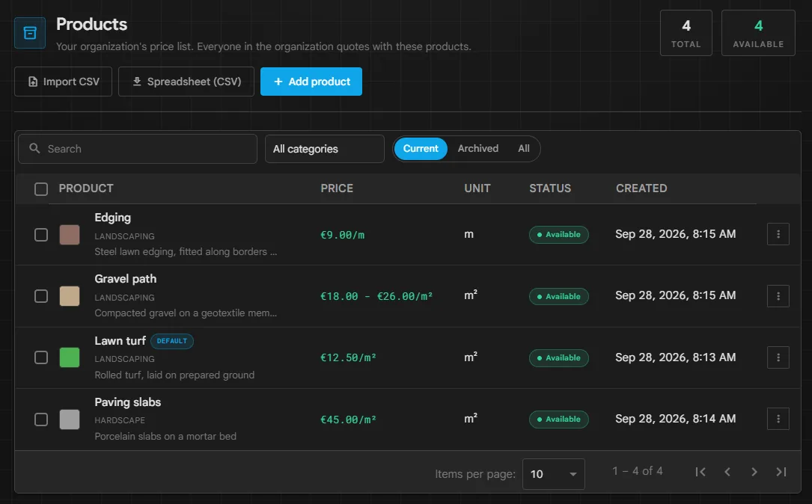Go to the first page of products

pyautogui.click(x=700, y=472)
